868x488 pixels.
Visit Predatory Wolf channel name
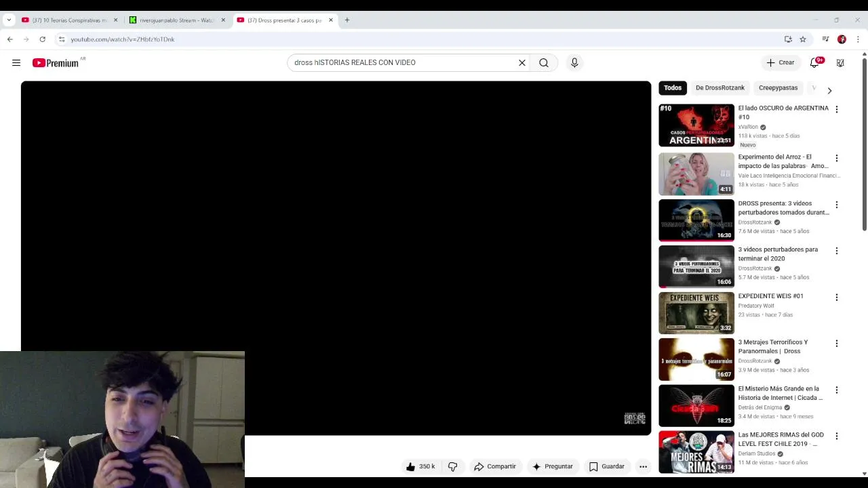tap(756, 306)
